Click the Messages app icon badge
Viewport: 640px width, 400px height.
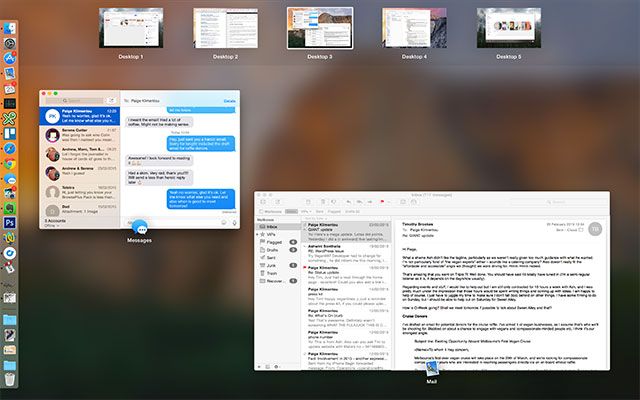pyautogui.click(x=139, y=228)
